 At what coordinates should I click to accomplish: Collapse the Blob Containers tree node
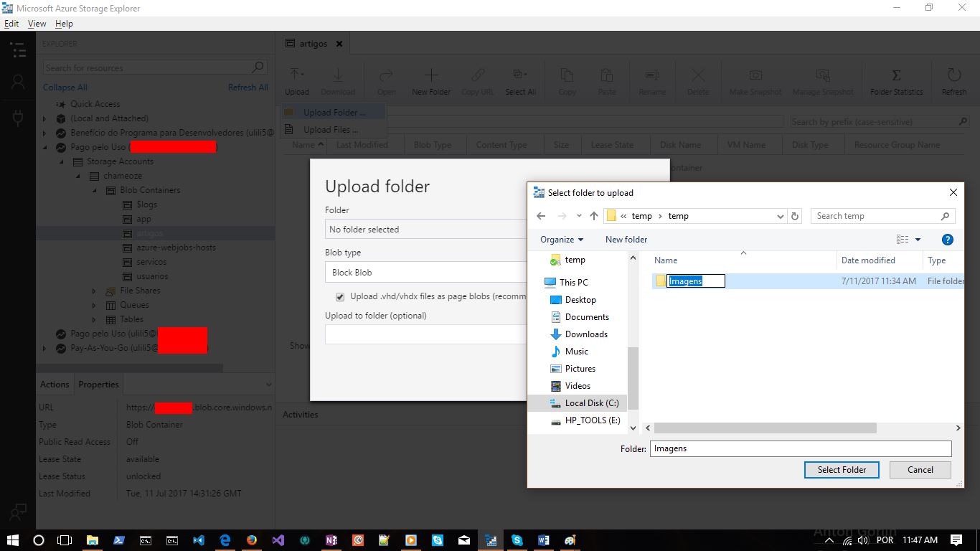coord(94,190)
